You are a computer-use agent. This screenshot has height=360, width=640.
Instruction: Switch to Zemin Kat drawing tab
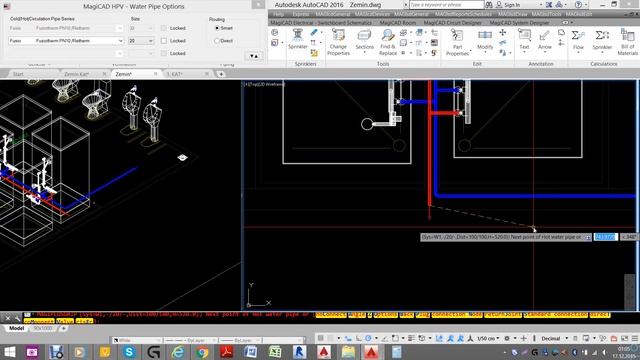click(x=76, y=74)
